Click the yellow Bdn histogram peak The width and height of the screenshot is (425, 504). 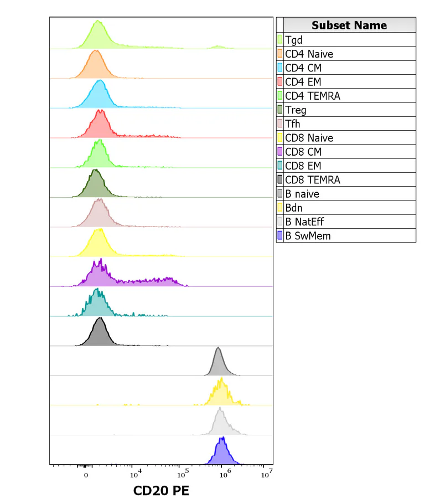[x=221, y=394]
